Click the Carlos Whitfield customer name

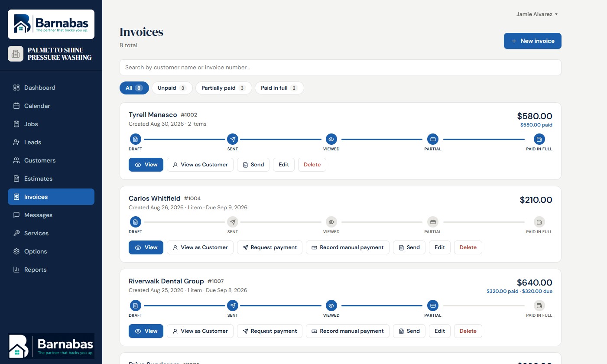pos(155,198)
